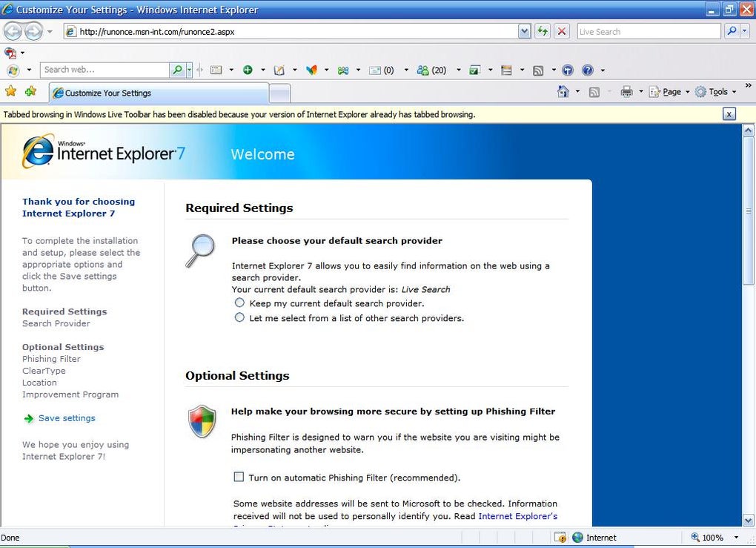Open the Internet Explorer's privacy statement link
The height and width of the screenshot is (548, 756).
click(518, 516)
